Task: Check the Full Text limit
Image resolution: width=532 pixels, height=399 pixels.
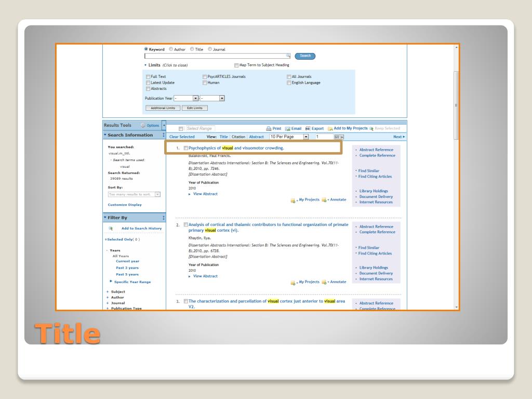Action: point(148,77)
